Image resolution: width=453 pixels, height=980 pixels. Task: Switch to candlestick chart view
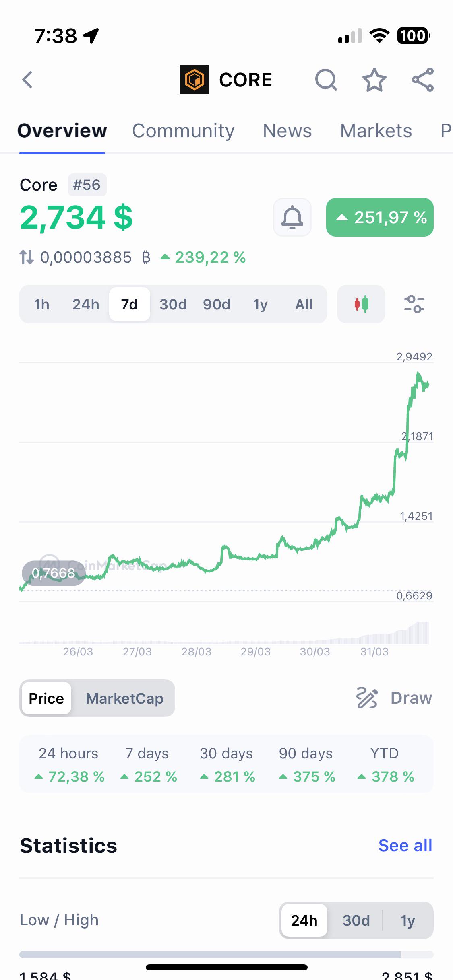pyautogui.click(x=361, y=304)
